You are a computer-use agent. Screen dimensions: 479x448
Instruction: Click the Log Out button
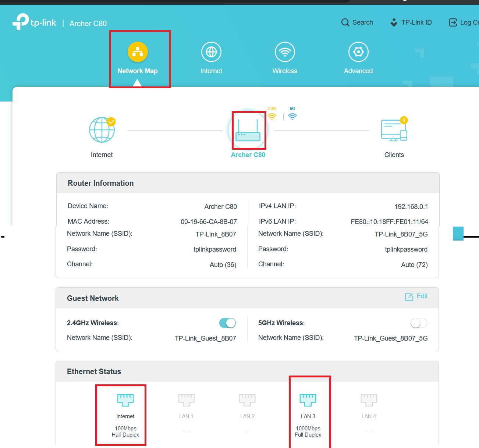point(464,22)
